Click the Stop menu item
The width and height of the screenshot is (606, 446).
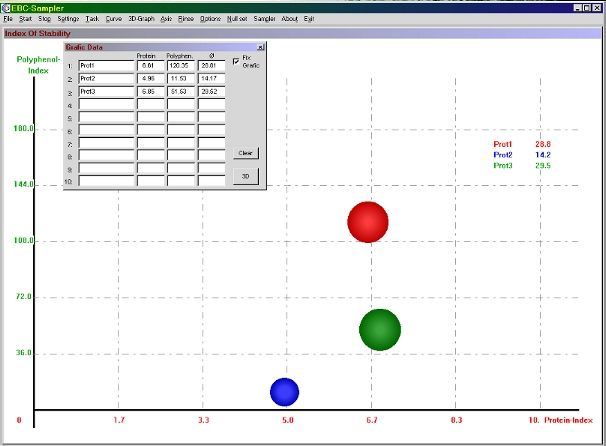coord(45,19)
